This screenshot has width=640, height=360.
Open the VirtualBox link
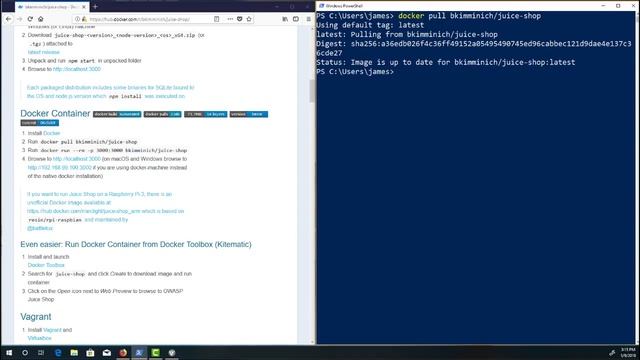coord(39,338)
